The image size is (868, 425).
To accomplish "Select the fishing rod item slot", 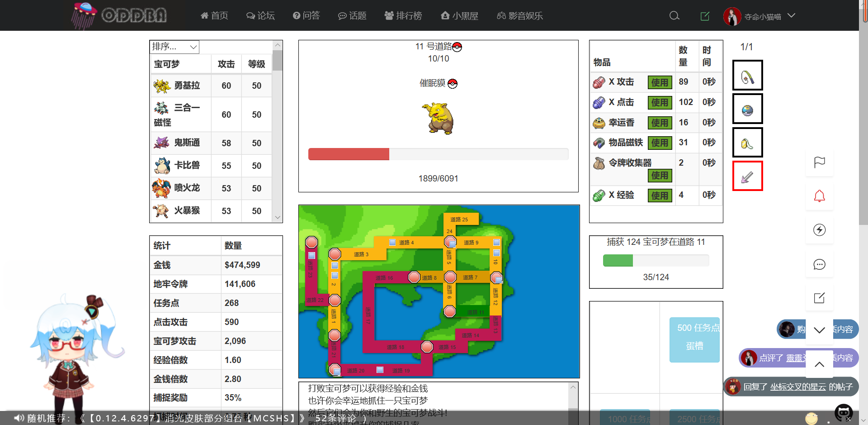I will pos(748,75).
